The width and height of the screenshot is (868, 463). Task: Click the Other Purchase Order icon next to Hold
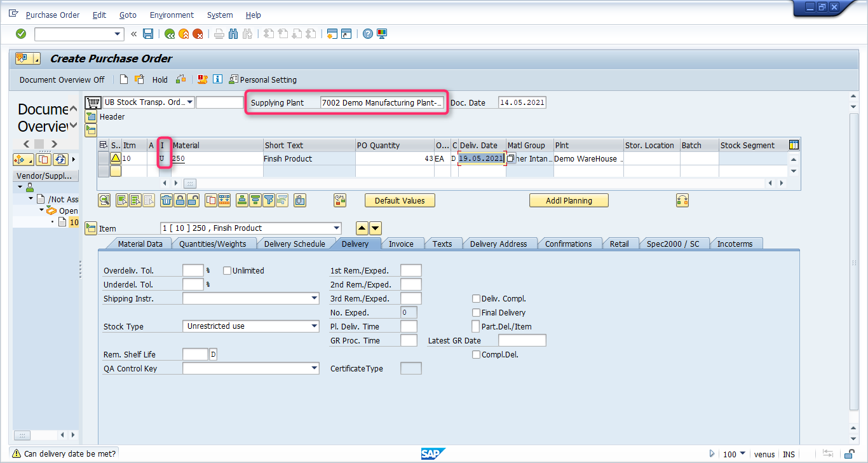click(139, 79)
